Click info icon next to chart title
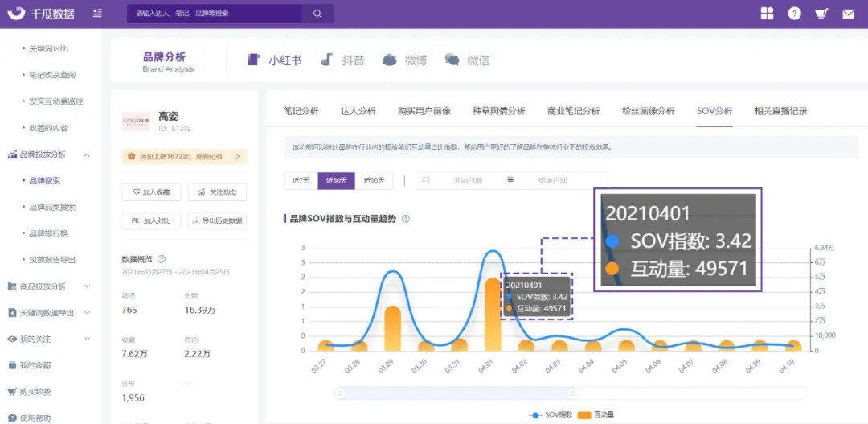868x424 pixels. 406,219
